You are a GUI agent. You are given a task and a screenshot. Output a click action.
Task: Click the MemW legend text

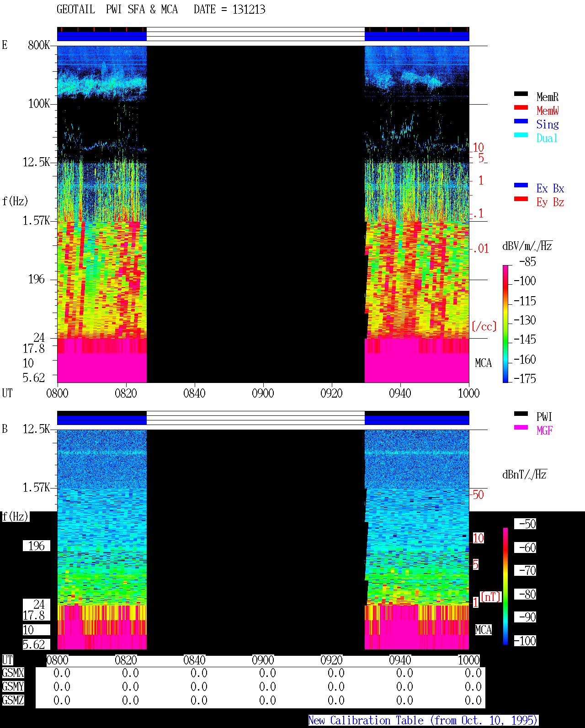(x=548, y=111)
